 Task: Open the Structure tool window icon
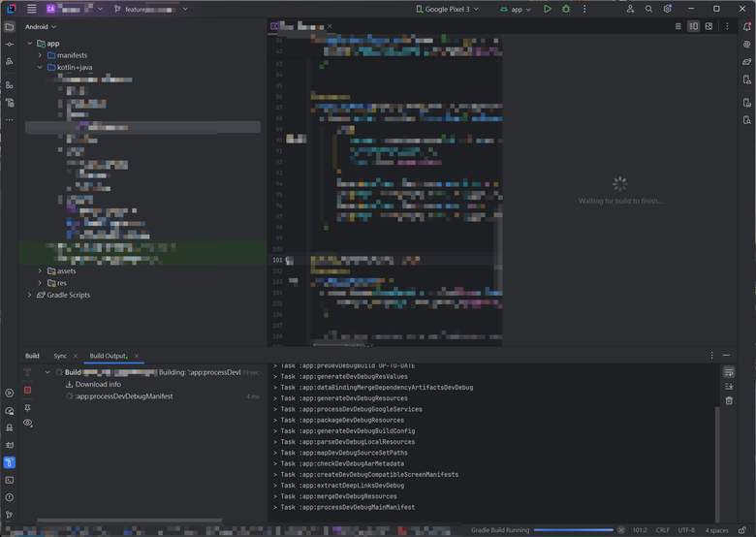click(x=9, y=85)
